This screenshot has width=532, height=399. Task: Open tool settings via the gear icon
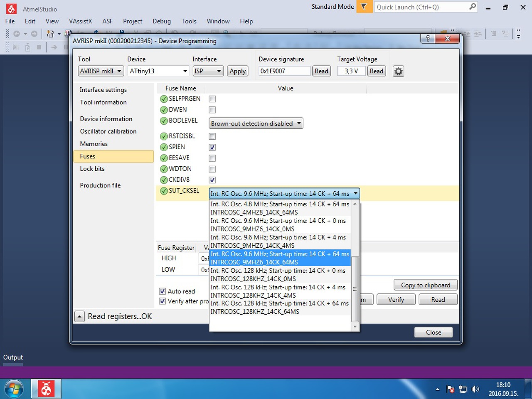click(x=398, y=71)
